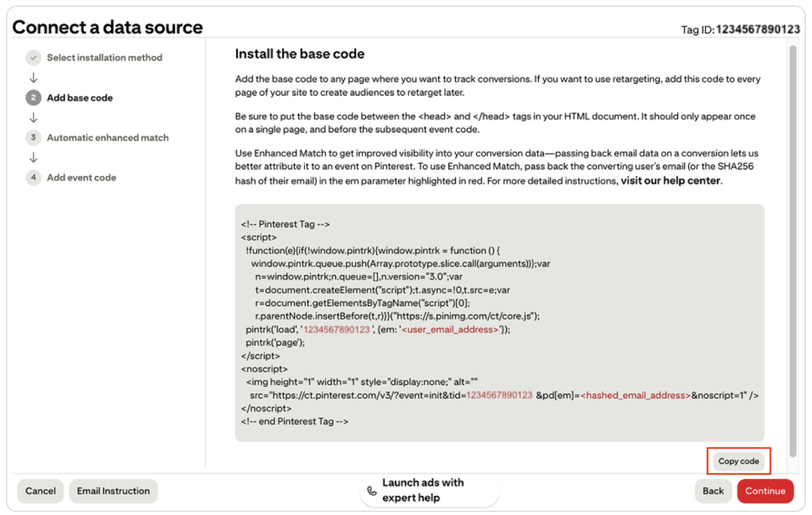
Task: Click the user_email_address placeholder in the code
Action: click(450, 329)
